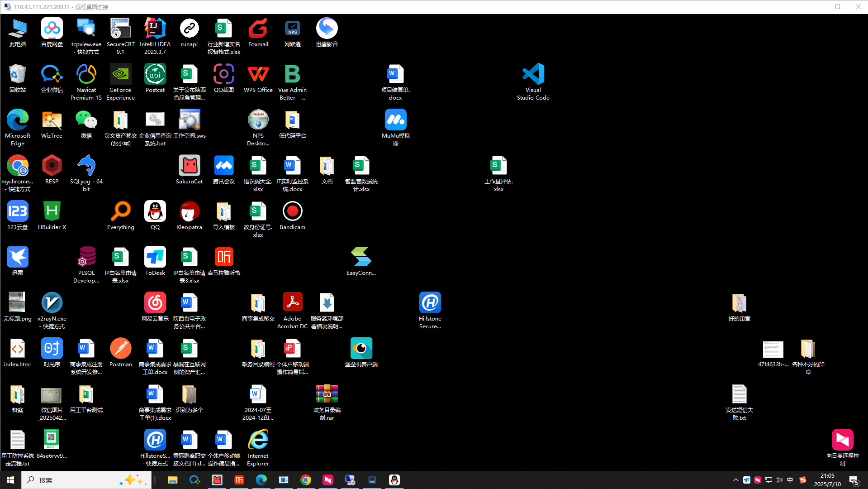Open Vue Admin Better icon
This screenshot has height=489, width=868.
tap(293, 82)
